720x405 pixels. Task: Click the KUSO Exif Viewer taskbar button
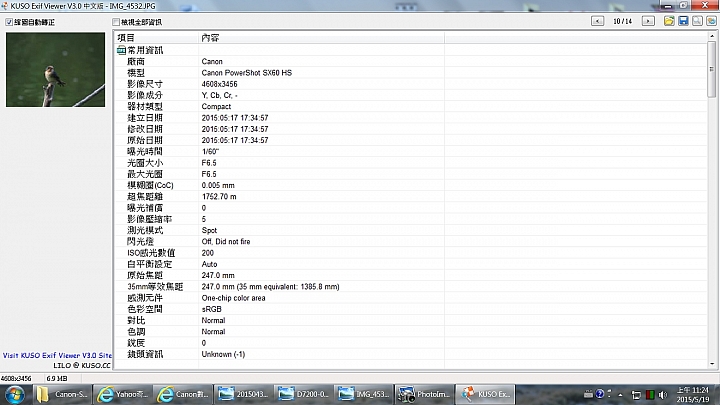pyautogui.click(x=485, y=394)
